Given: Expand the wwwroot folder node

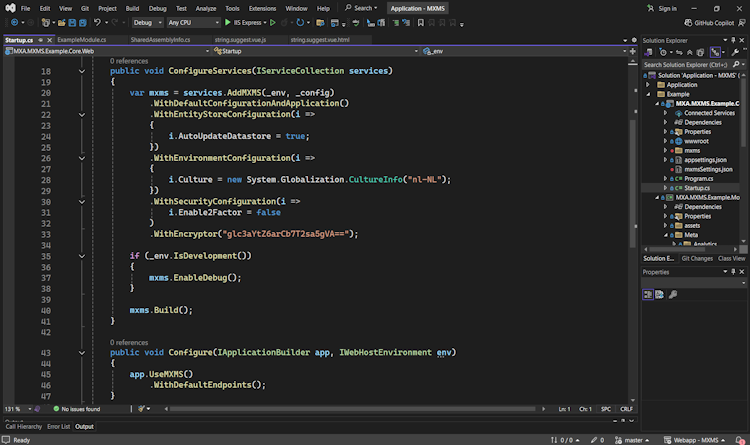Looking at the screenshot, I should pyautogui.click(x=667, y=141).
